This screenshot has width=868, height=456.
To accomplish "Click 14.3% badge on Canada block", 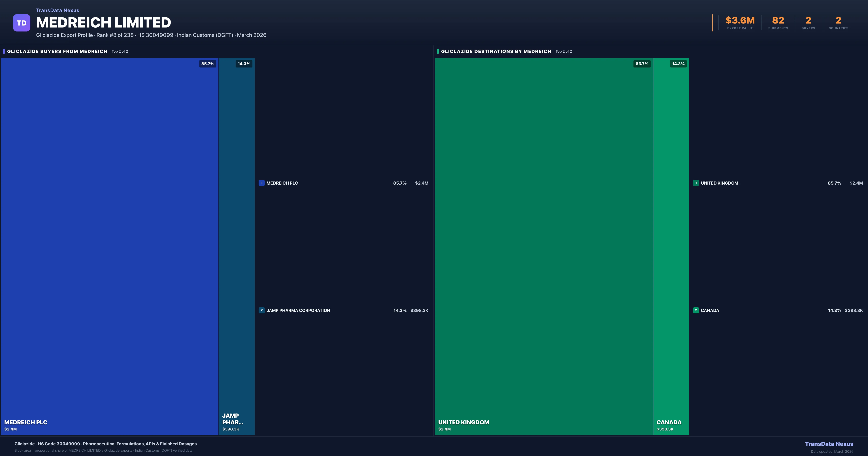I will click(x=678, y=64).
